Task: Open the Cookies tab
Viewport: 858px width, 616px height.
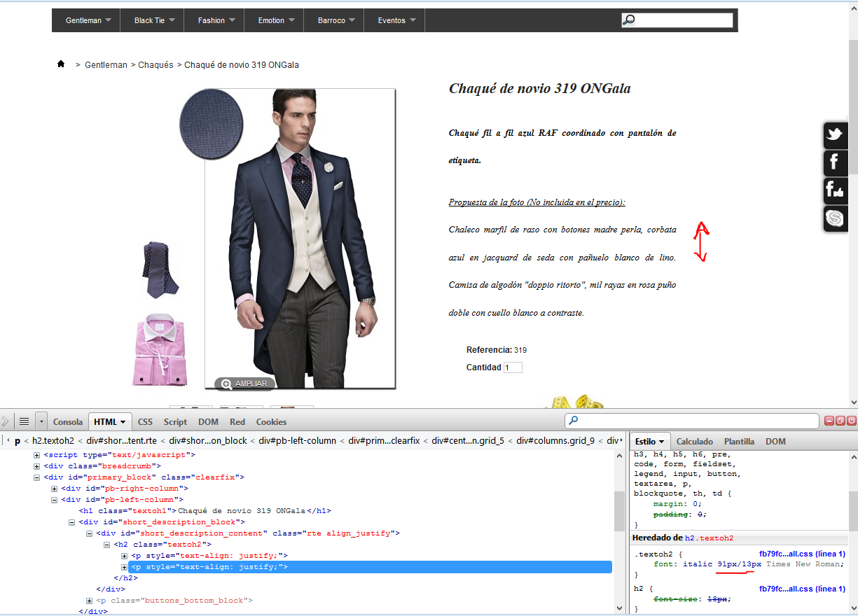Action: click(271, 421)
